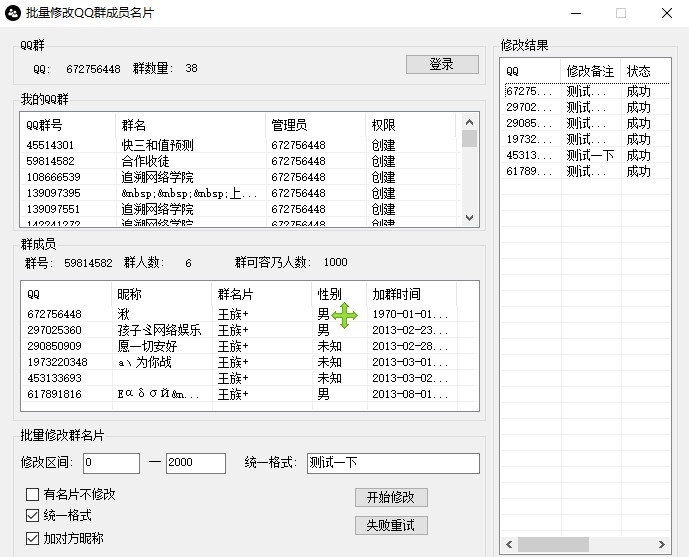Click right arrow of 修改结果 horizontal scrollbar
Screen dimensions: 689x557
661,544
